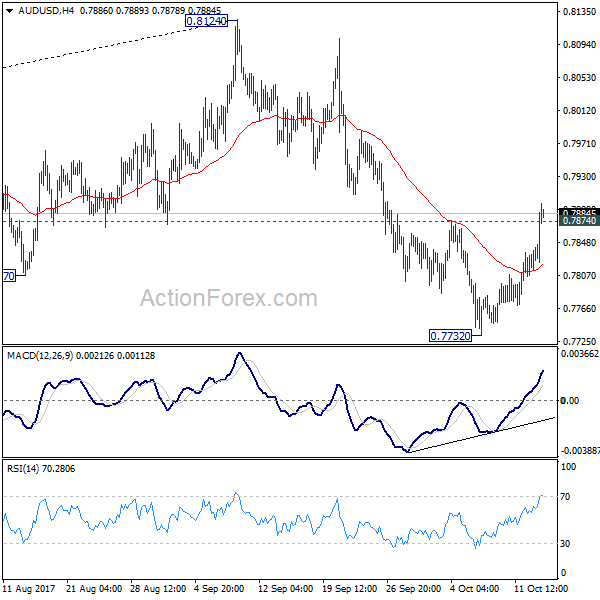Select the 0.78070 price axis value

(x=579, y=276)
